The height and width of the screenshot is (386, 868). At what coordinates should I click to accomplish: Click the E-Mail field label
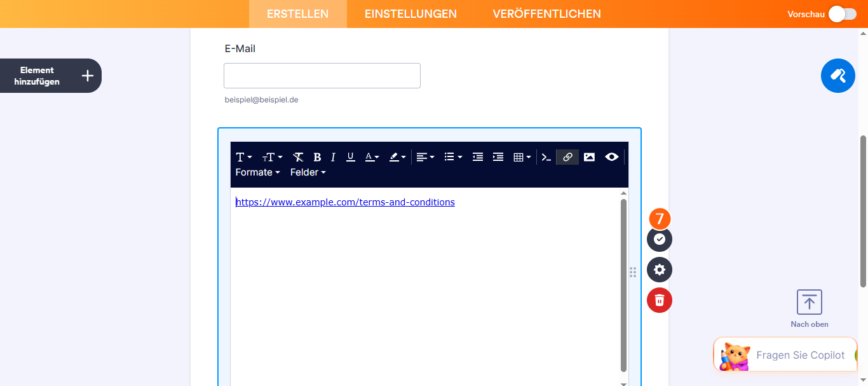[240, 48]
